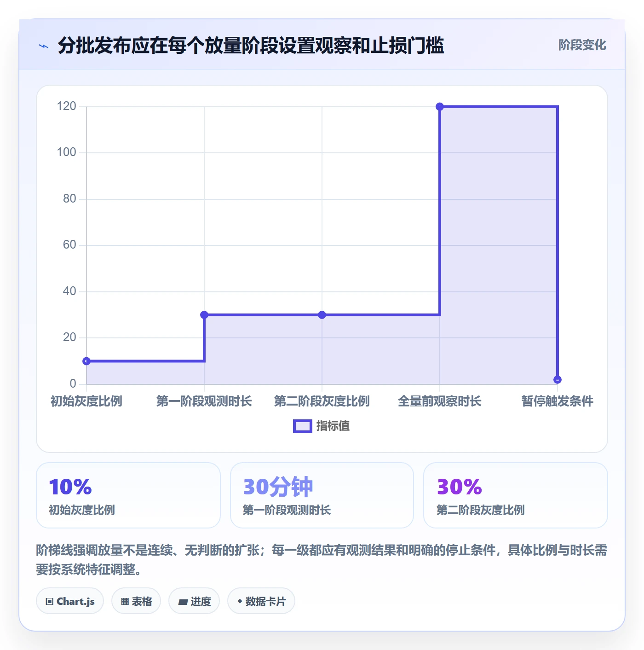644x650 pixels.
Task: Open the 30% 第二阶段灰度比例 stat card
Action: [516, 495]
